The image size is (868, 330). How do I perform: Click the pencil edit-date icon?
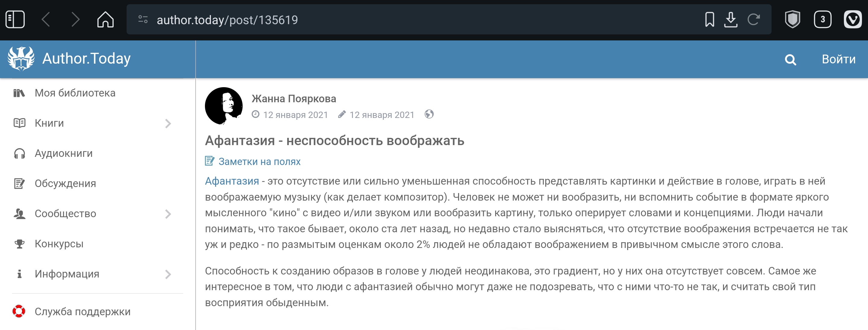coord(342,115)
